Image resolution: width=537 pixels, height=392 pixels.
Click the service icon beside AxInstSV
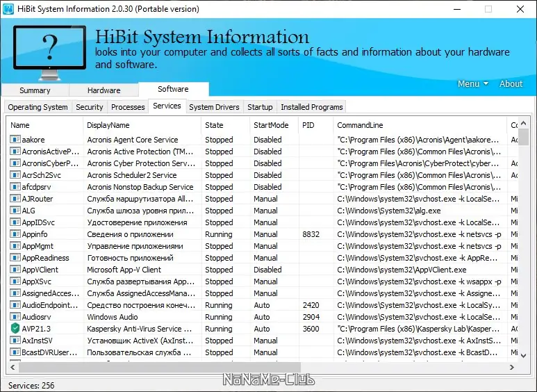tap(15, 341)
